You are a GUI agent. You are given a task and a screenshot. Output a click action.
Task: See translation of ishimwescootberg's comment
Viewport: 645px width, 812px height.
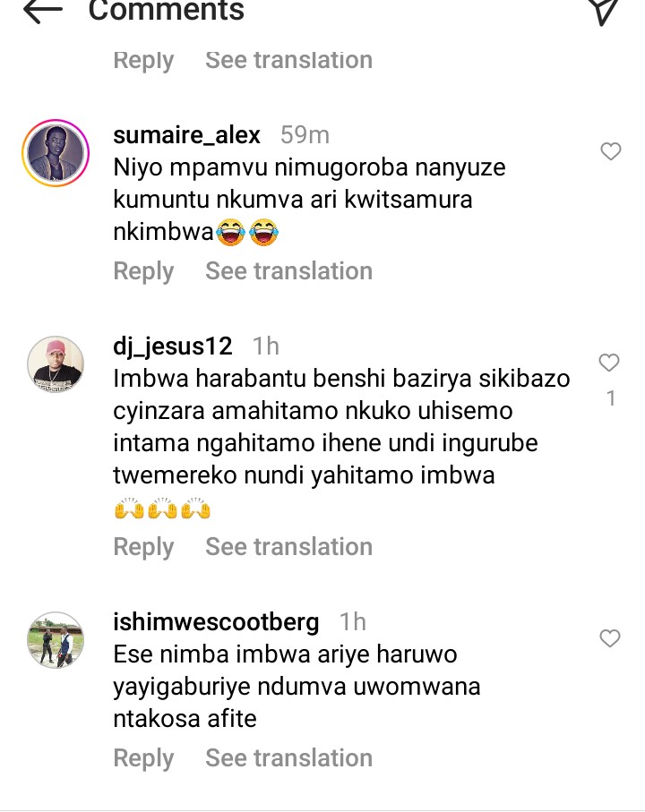(x=288, y=757)
